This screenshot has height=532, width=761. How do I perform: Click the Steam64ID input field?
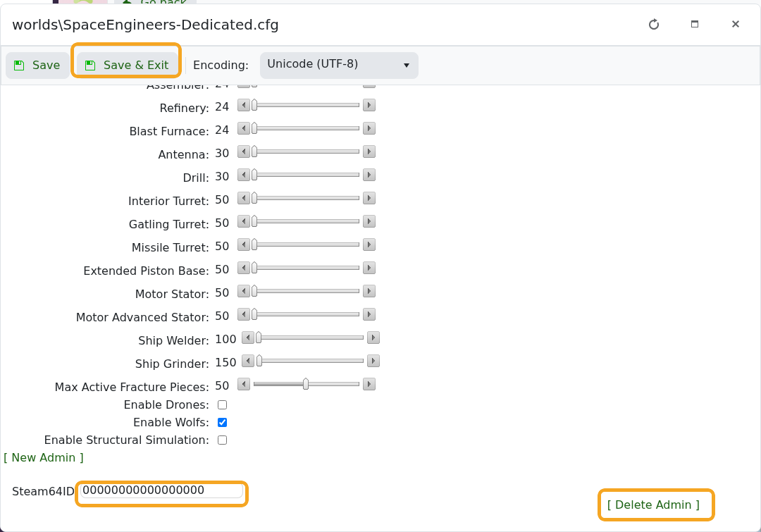point(161,490)
